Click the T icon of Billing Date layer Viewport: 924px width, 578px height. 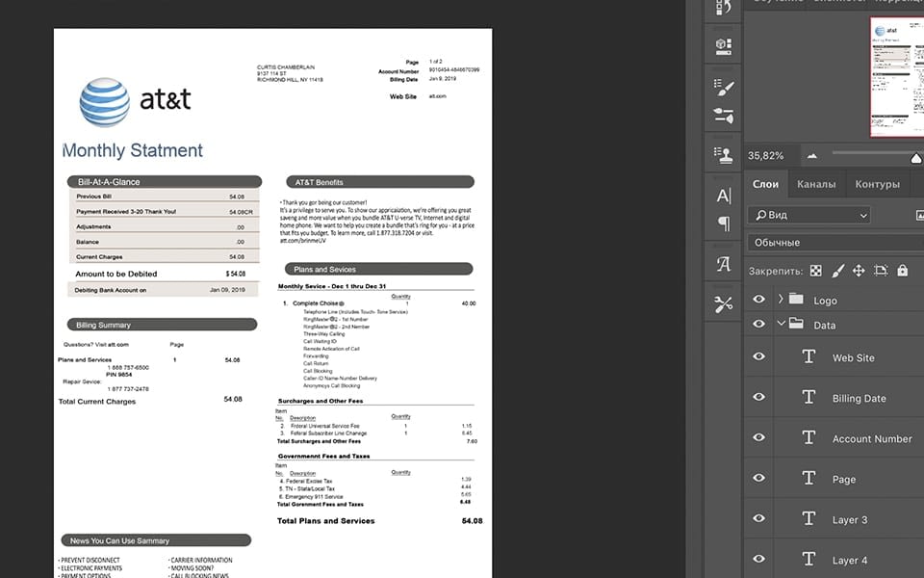(809, 397)
